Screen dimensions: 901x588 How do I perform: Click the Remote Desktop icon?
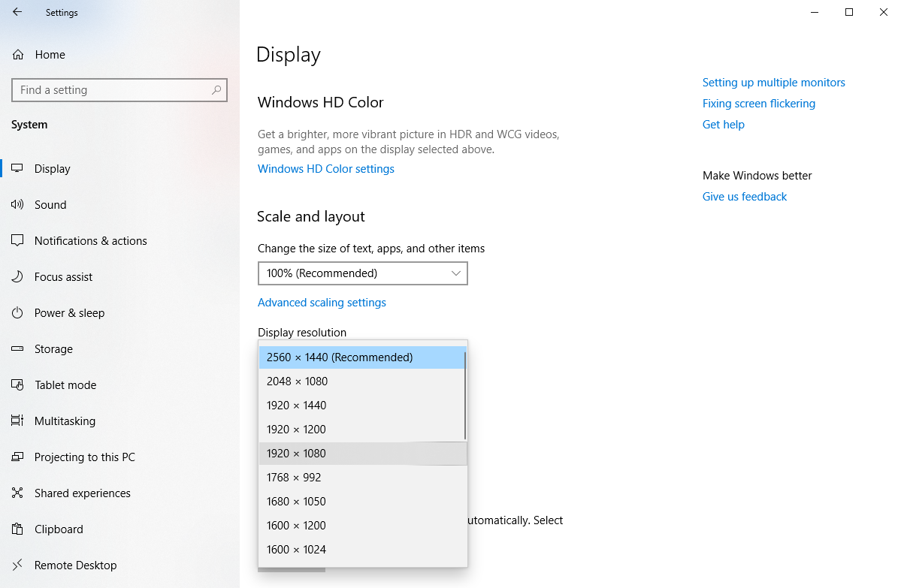[17, 565]
